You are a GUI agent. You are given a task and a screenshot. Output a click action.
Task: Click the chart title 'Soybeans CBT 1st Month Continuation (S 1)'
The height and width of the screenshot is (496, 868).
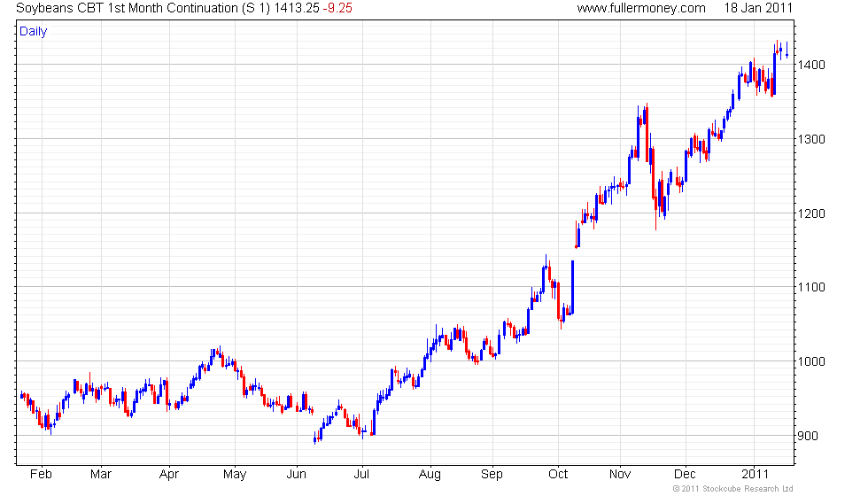[x=143, y=8]
